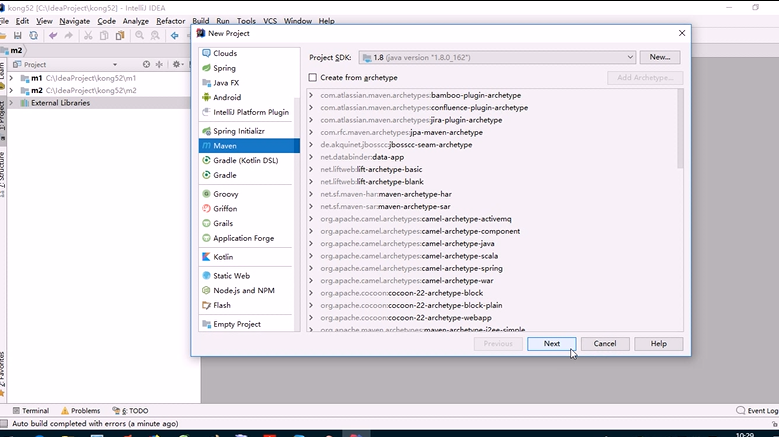Open the Project SDK dropdown

pyautogui.click(x=497, y=58)
